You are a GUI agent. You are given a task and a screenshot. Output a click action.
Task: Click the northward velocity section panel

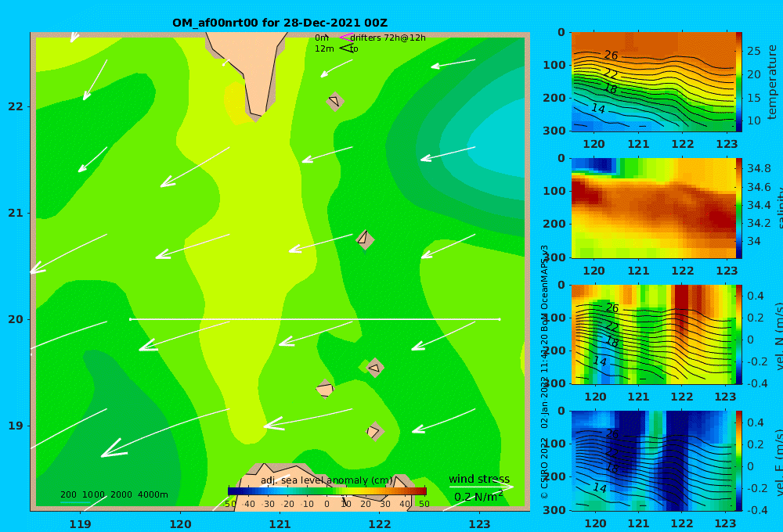coord(653,334)
